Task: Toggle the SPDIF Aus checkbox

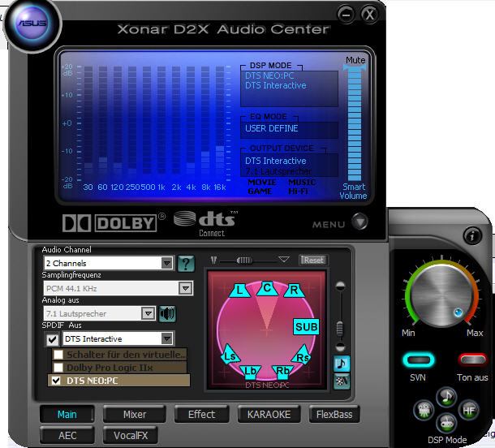Action: point(52,339)
